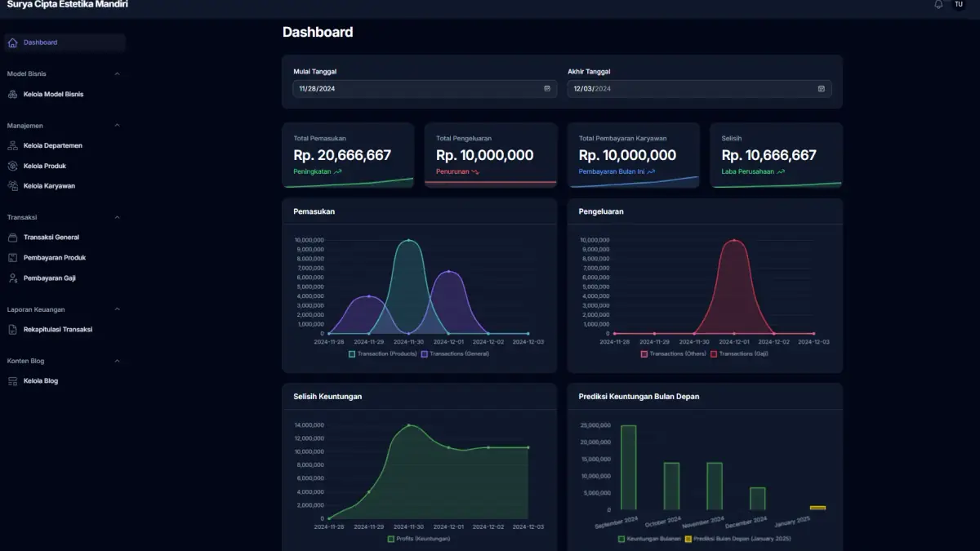Image resolution: width=980 pixels, height=551 pixels.
Task: Toggle Transactions (General) legend series
Action: tap(455, 353)
